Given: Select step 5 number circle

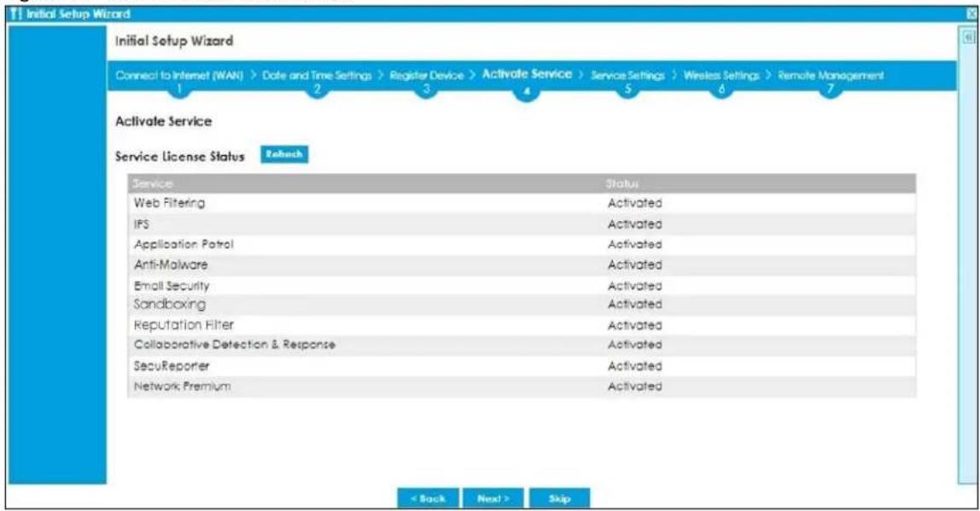Looking at the screenshot, I should [x=627, y=90].
